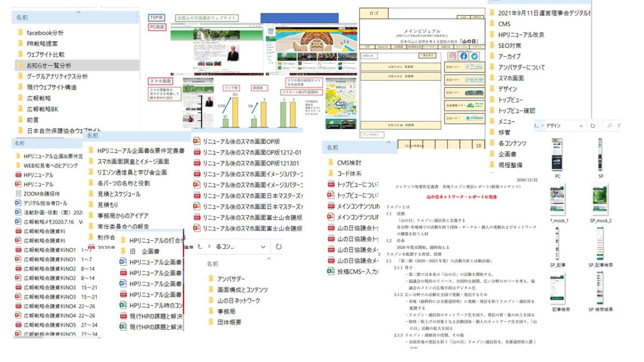
Task: Select 各パーツの名称と役割 folder
Action: [119, 183]
